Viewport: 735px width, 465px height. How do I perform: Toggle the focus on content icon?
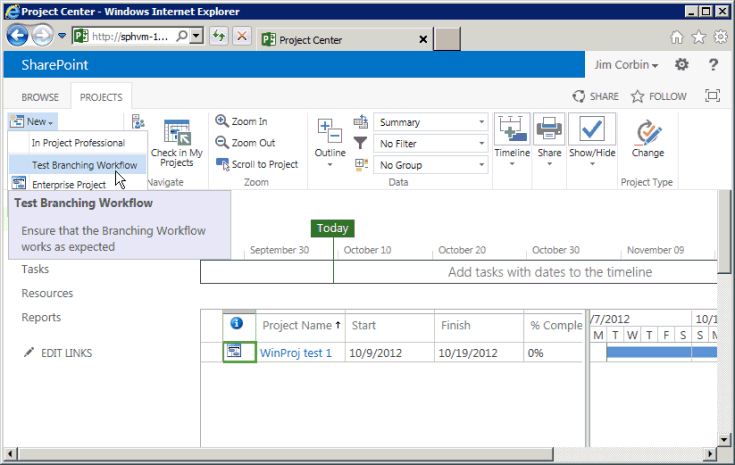pyautogui.click(x=712, y=96)
